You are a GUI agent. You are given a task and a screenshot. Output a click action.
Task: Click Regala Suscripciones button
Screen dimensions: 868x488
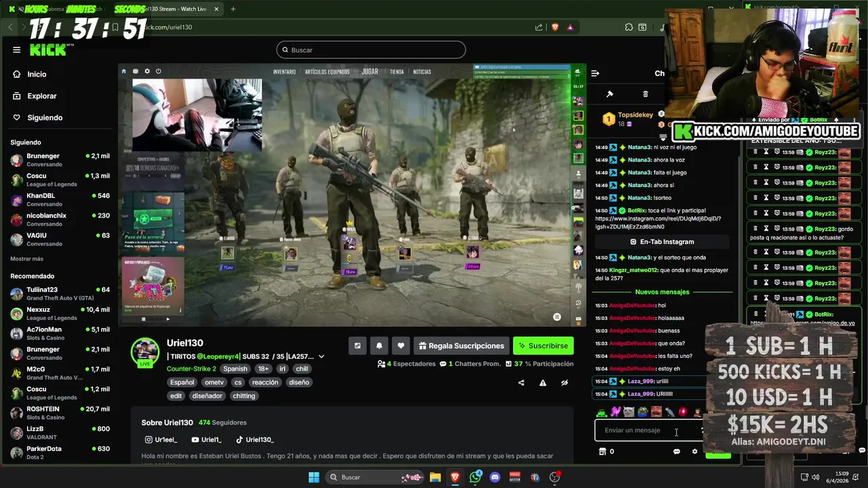[461, 346]
